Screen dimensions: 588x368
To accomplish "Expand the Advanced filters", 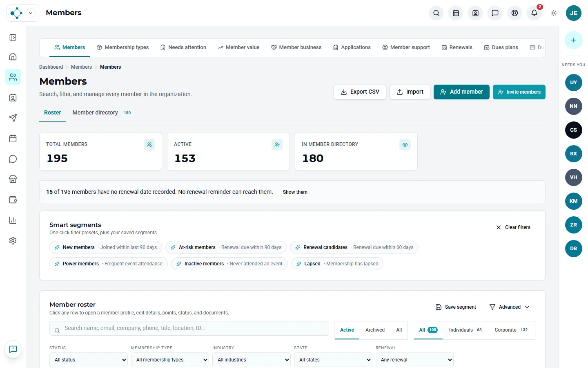I will [x=509, y=307].
